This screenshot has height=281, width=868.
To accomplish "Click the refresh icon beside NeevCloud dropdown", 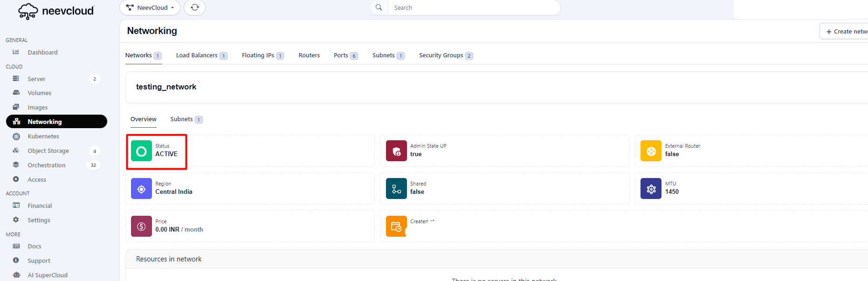I will (194, 7).
